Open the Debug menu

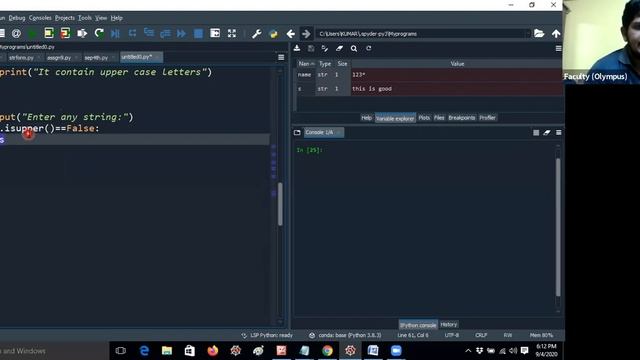(x=17, y=18)
